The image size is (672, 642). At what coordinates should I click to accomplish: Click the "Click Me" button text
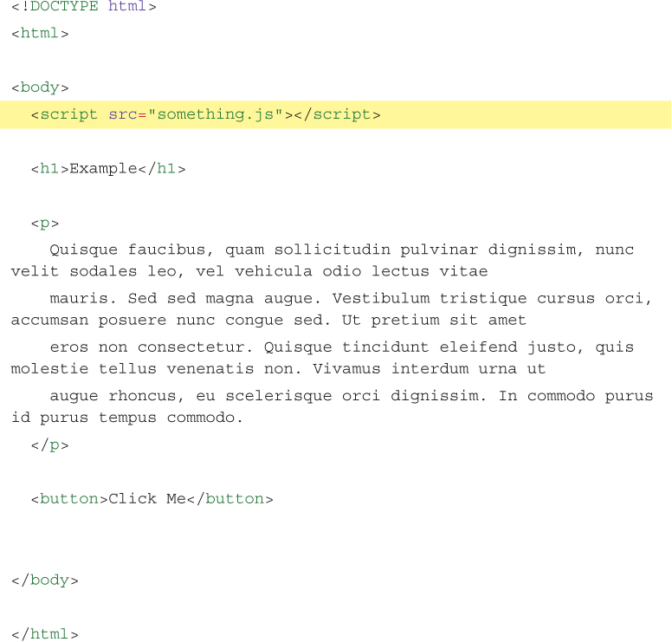click(x=146, y=499)
